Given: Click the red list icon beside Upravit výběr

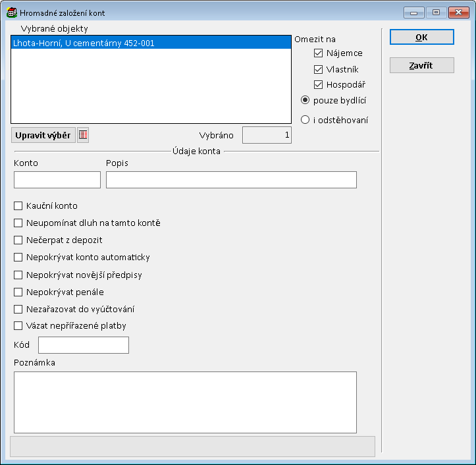Looking at the screenshot, I should pos(83,135).
